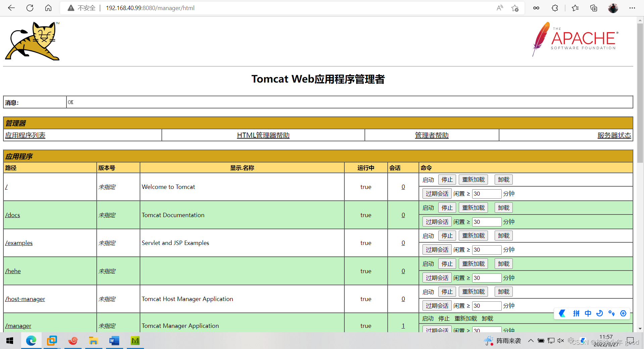Open the 管理者帮助 link
The height and width of the screenshot is (349, 644).
pyautogui.click(x=432, y=135)
